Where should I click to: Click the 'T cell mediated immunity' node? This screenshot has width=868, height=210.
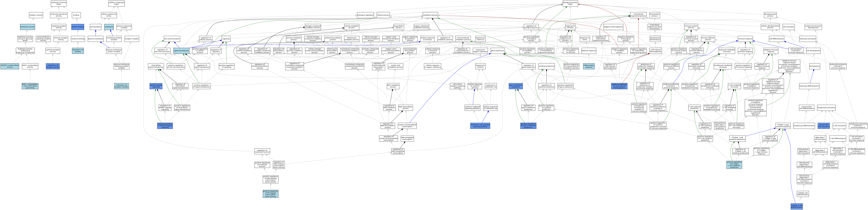click(x=734, y=86)
